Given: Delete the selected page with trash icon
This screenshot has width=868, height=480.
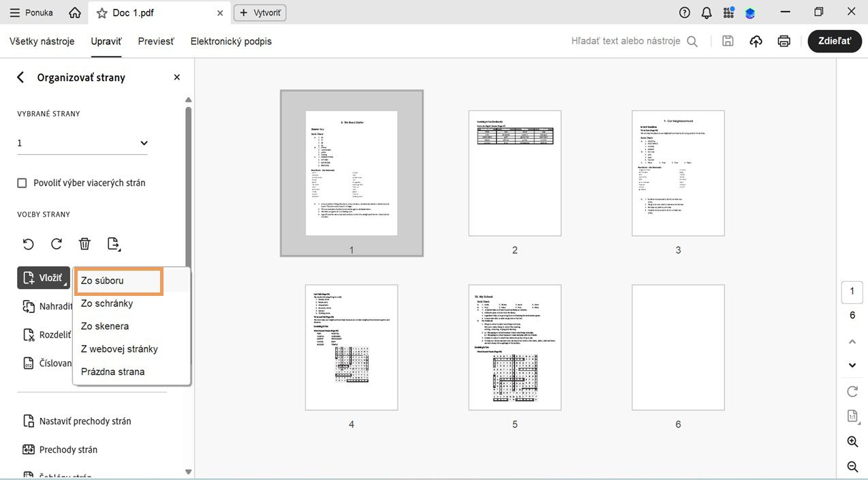Looking at the screenshot, I should pos(84,244).
